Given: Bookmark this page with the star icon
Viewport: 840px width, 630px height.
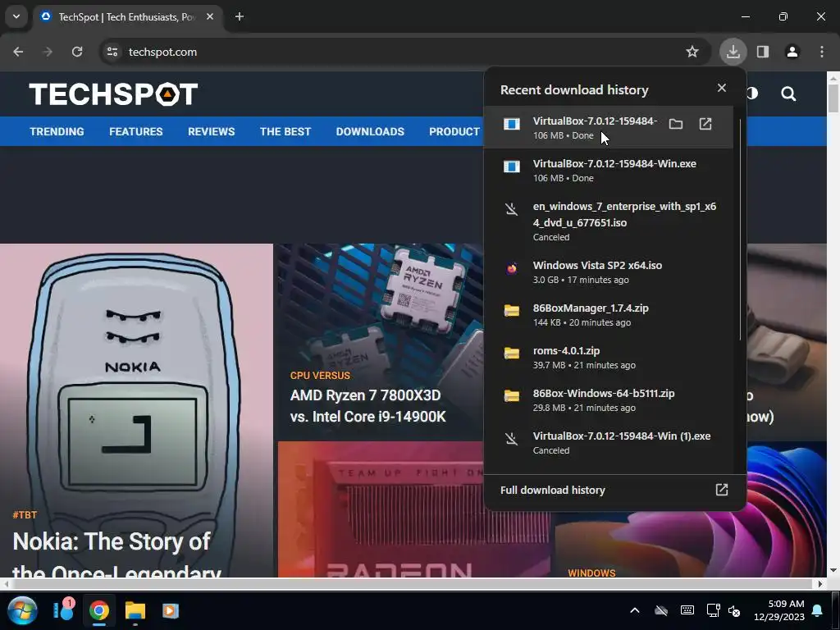Looking at the screenshot, I should pos(692,52).
